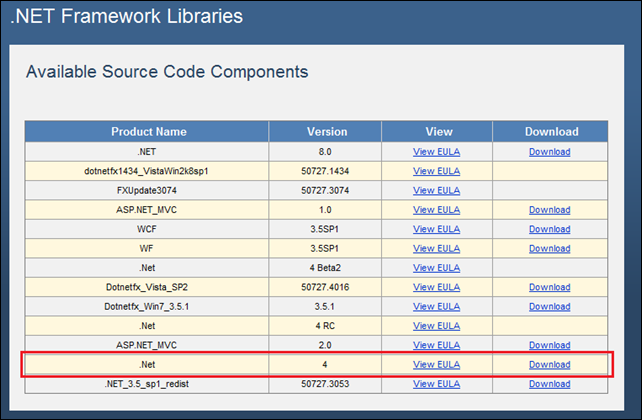
Task: Download .NET_3.5_sp1_redist source code
Action: coord(549,383)
